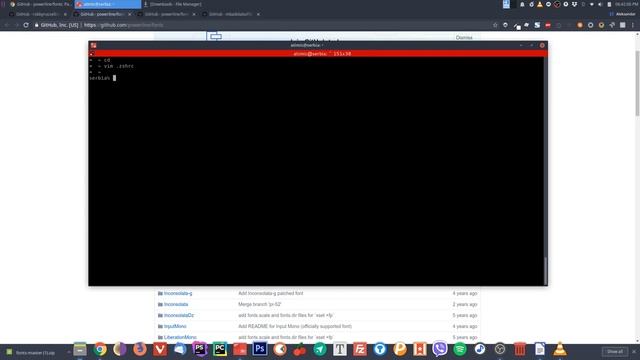
Task: Open the music note icon app in dock
Action: point(480,349)
